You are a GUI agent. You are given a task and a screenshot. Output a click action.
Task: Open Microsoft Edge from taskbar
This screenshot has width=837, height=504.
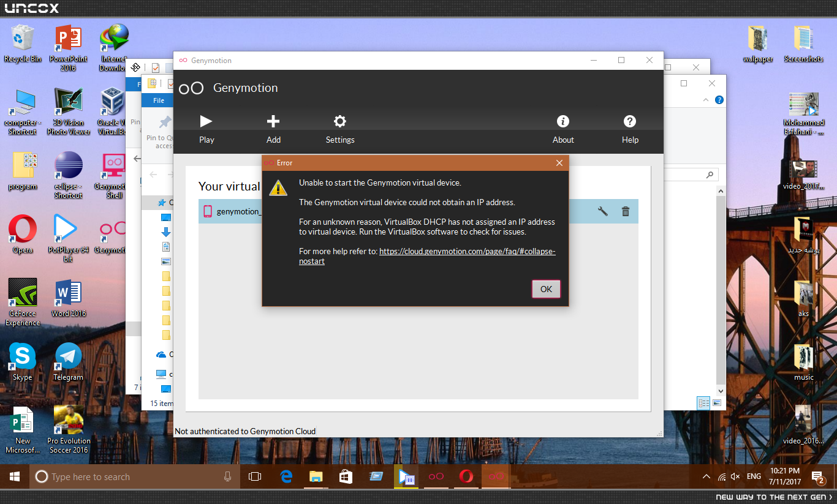point(286,476)
